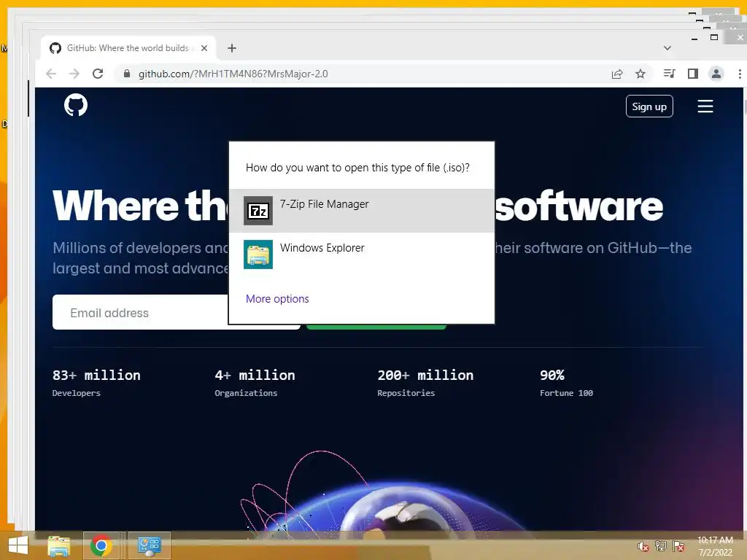Choose 7-Zip File Manager to open the .iso
The width and height of the screenshot is (747, 560).
click(362, 211)
